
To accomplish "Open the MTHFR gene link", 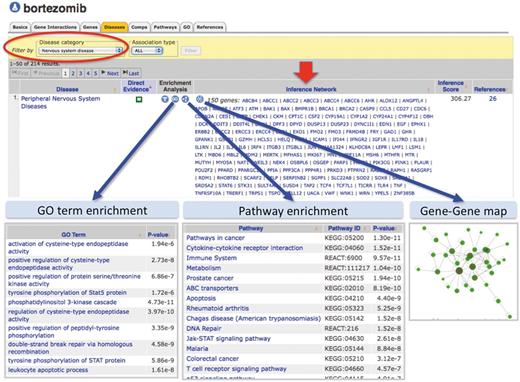I will click(392, 155).
